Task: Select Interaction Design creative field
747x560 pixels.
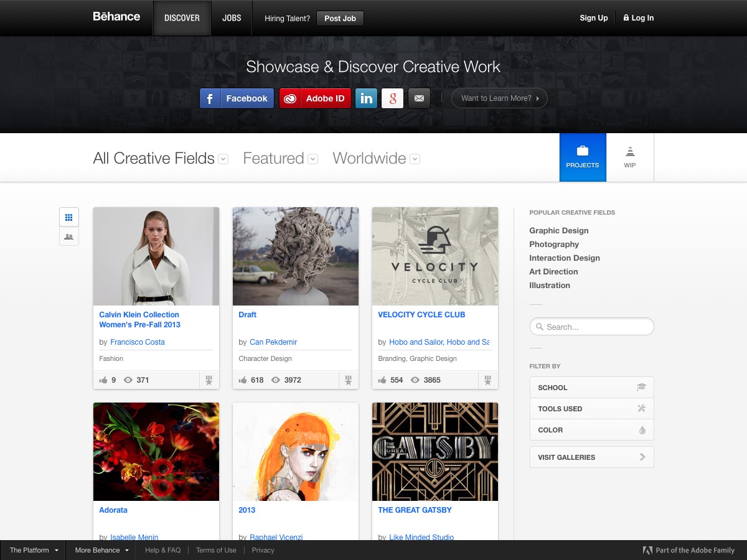Action: click(565, 258)
